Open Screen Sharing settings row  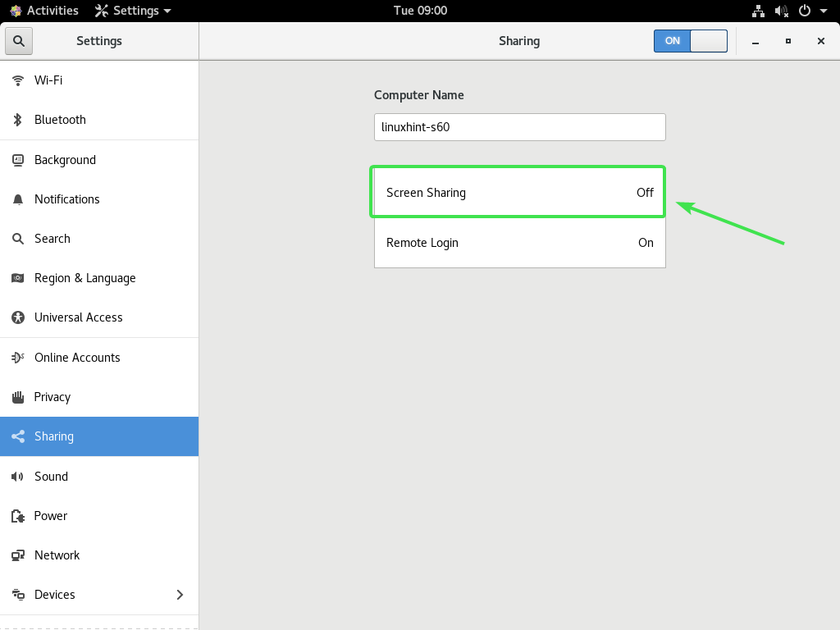point(518,193)
